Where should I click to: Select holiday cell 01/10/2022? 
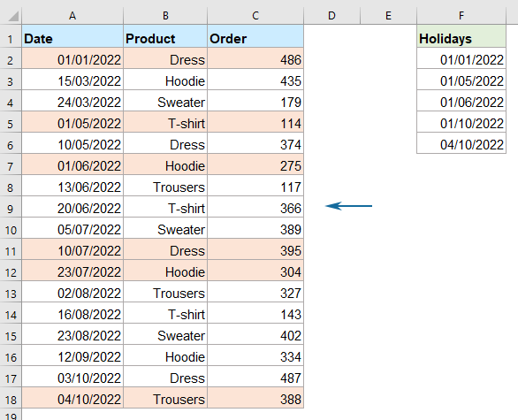pos(461,123)
